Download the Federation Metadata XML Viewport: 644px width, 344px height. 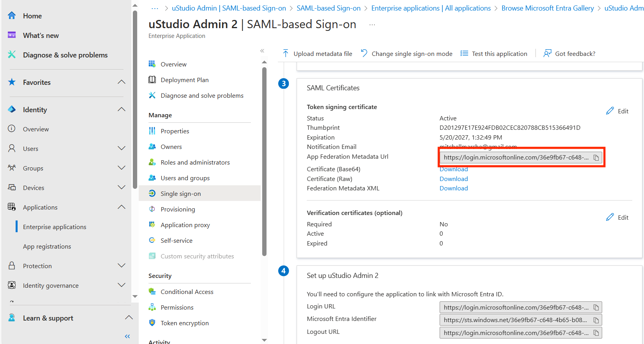click(x=453, y=188)
